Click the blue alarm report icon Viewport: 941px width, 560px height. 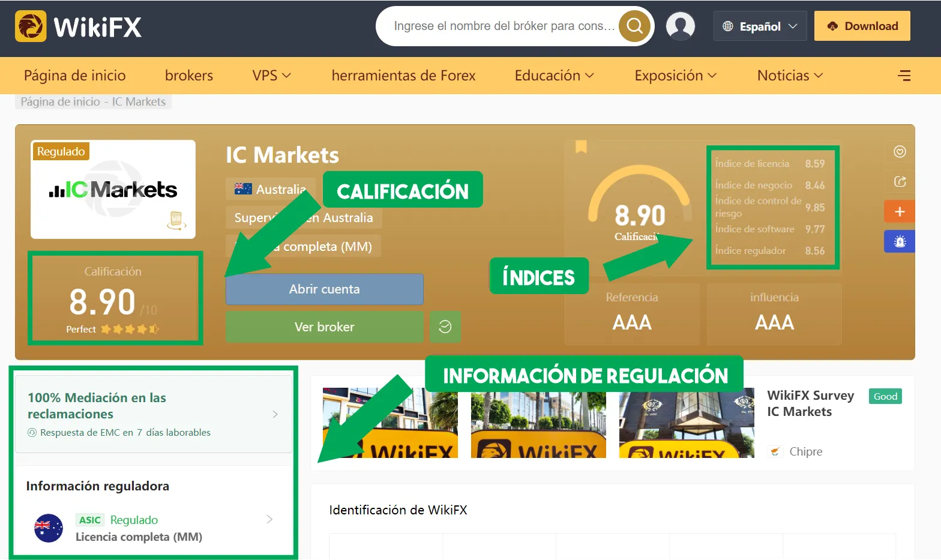click(x=900, y=241)
